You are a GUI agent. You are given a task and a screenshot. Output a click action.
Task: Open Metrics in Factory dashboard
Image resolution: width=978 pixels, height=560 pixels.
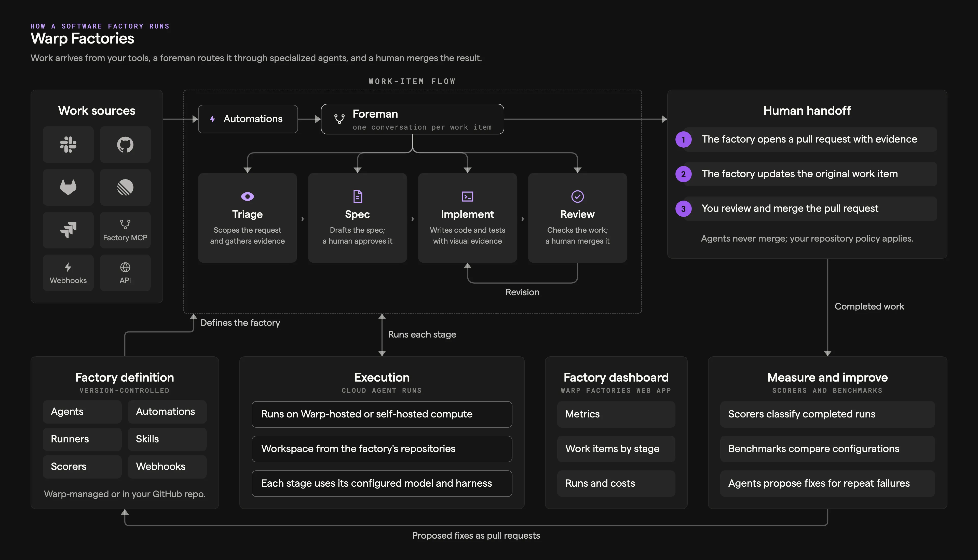616,414
